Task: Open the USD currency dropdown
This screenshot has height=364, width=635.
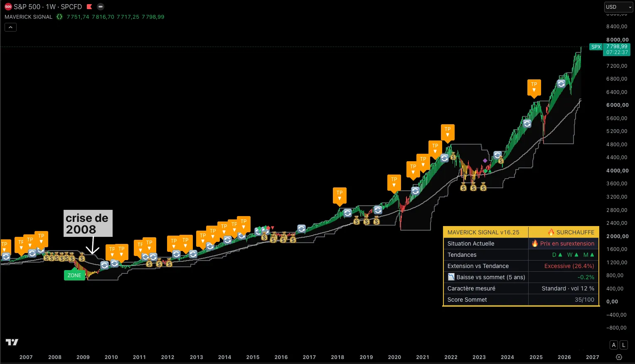Action: [x=618, y=7]
